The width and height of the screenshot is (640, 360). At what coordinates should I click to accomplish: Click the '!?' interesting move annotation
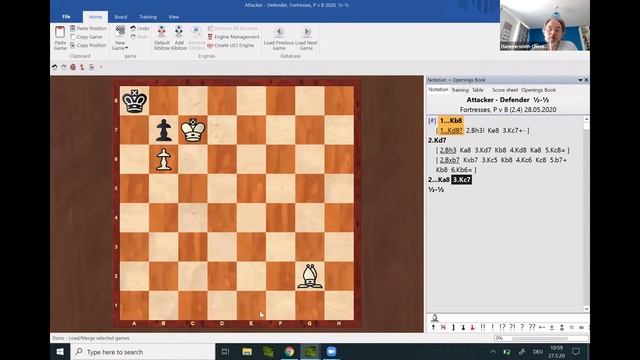[x=502, y=327]
